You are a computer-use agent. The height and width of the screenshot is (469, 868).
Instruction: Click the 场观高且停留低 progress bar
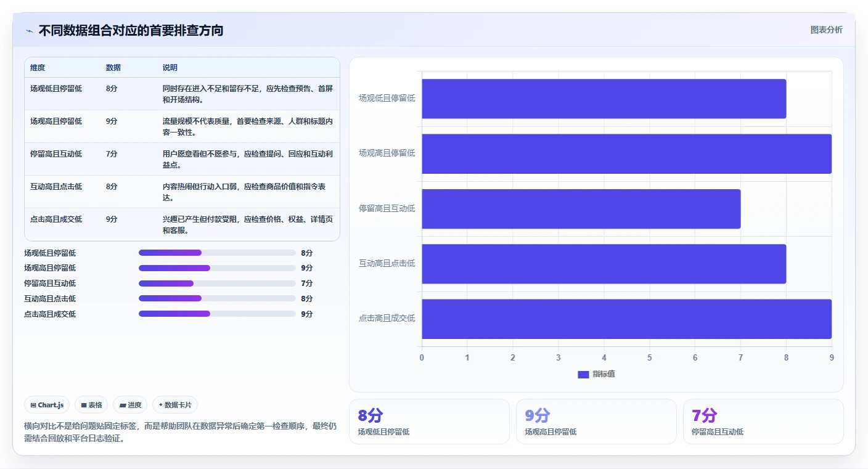tap(217, 268)
